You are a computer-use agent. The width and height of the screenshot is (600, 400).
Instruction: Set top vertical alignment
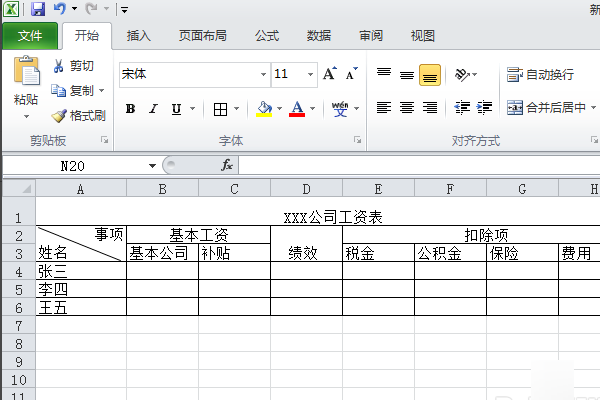tap(384, 74)
